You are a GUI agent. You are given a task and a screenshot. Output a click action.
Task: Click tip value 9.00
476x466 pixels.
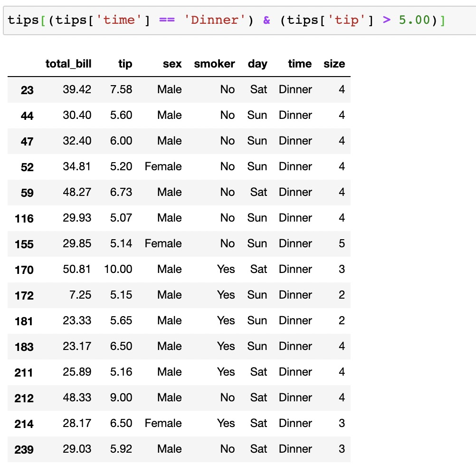[x=121, y=398]
